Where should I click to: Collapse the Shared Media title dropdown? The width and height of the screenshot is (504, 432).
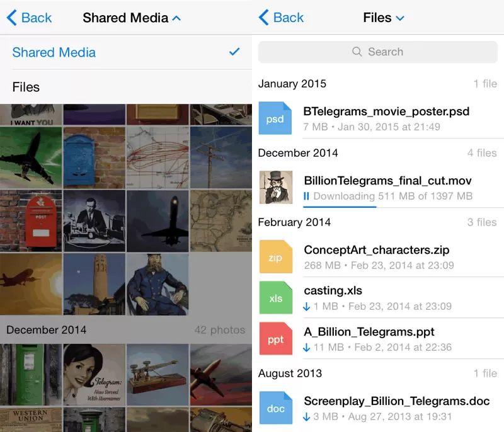176,18
